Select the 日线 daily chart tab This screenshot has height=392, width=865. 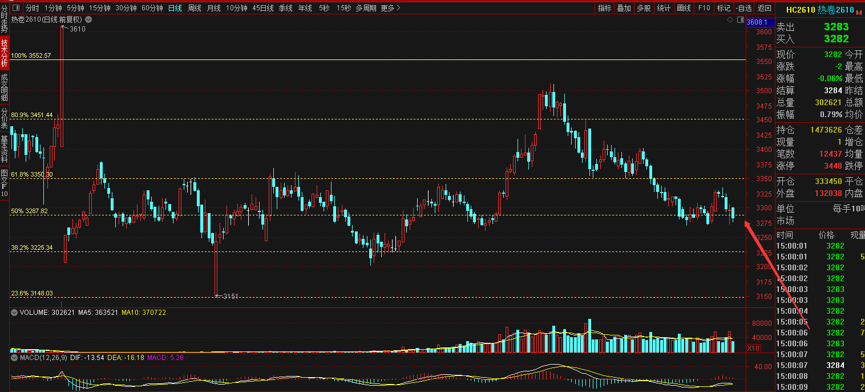click(x=175, y=8)
